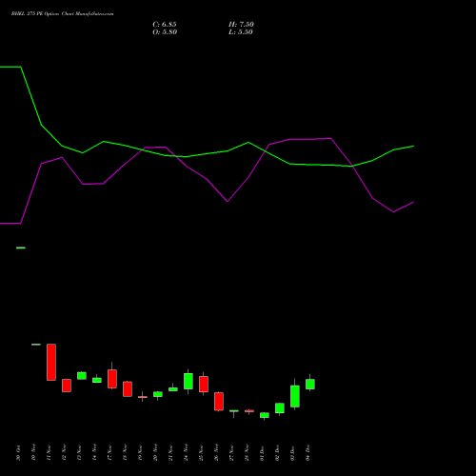Click the red candle above 12 Nov
The height and width of the screenshot is (476, 476).
tap(67, 386)
